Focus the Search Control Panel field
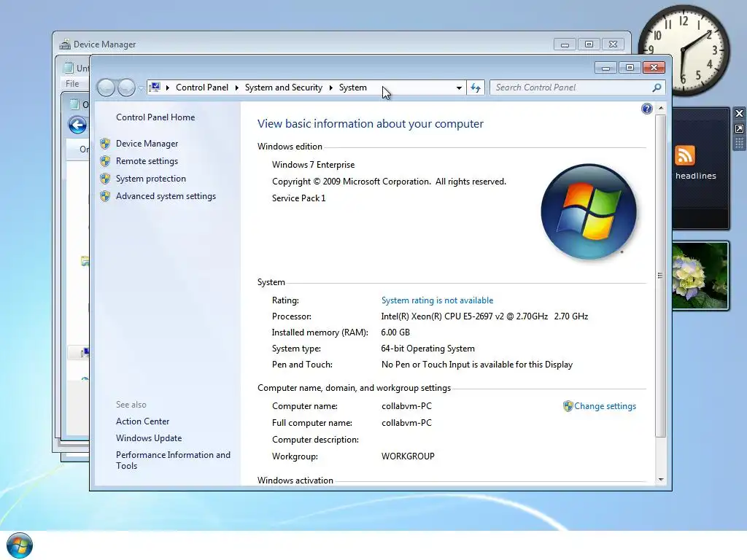Image resolution: width=747 pixels, height=560 pixels. pyautogui.click(x=570, y=87)
